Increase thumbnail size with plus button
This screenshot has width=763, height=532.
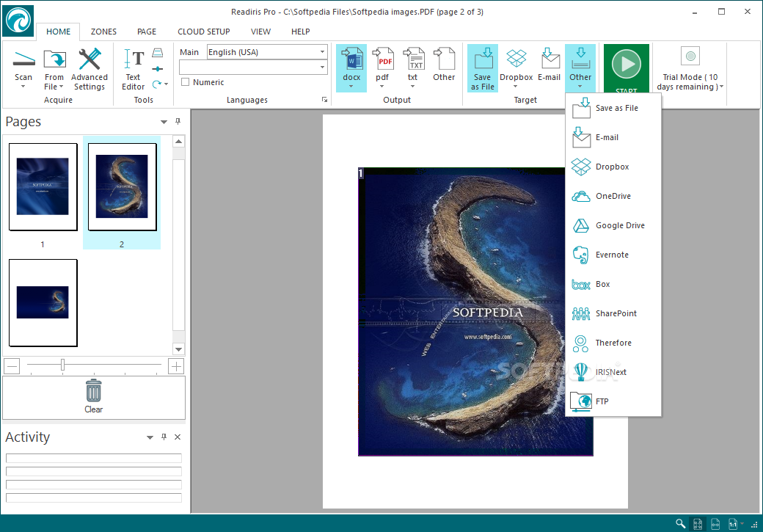click(175, 366)
